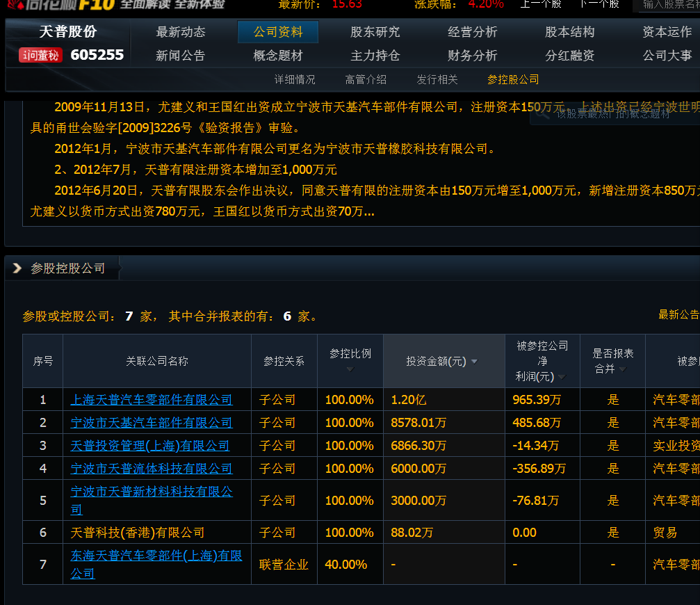The width and height of the screenshot is (700, 605).
Task: Open 公司大事 section
Action: [x=667, y=56]
